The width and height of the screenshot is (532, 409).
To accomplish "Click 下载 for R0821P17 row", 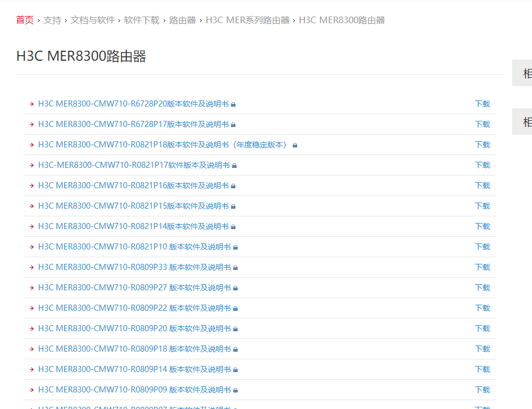I will 482,165.
